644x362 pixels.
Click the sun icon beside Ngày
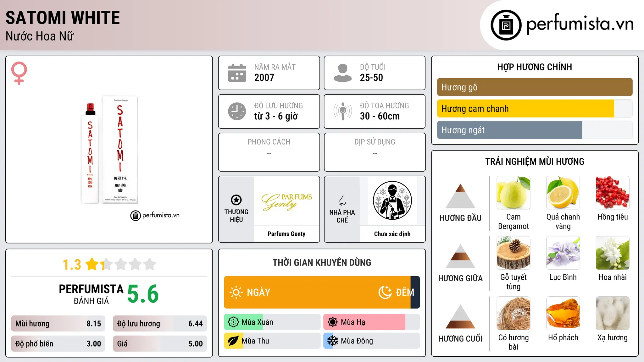(236, 292)
